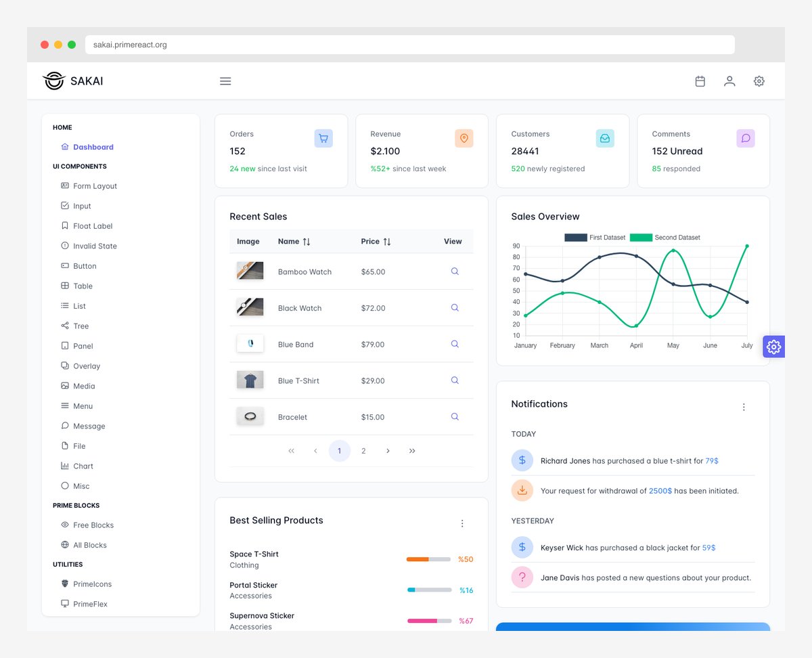Click the Revenue map pin icon
The width and height of the screenshot is (812, 658).
click(x=464, y=138)
